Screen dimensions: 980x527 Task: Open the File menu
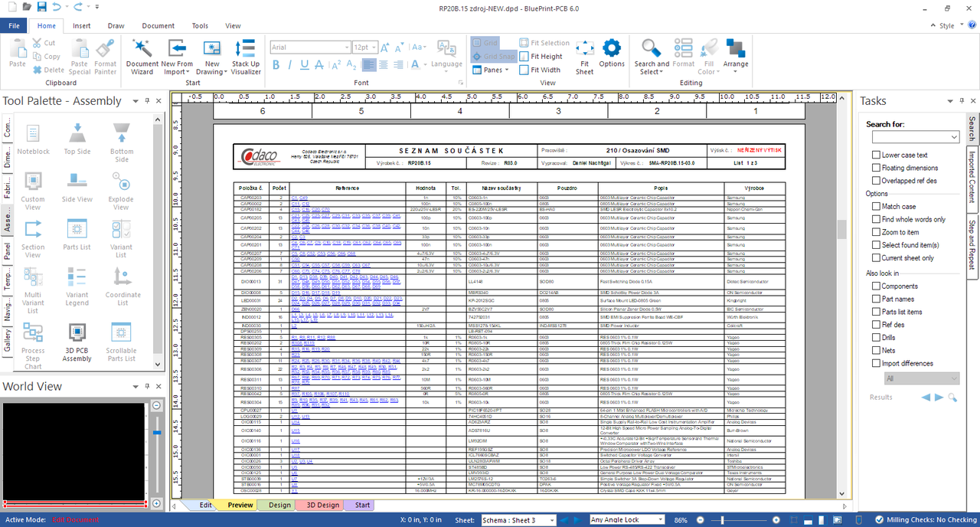[x=14, y=25]
